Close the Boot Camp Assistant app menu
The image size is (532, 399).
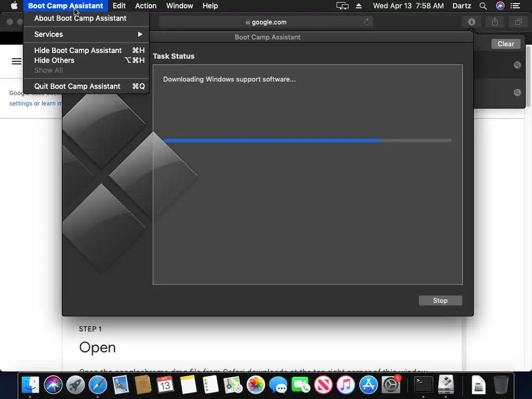tap(65, 6)
